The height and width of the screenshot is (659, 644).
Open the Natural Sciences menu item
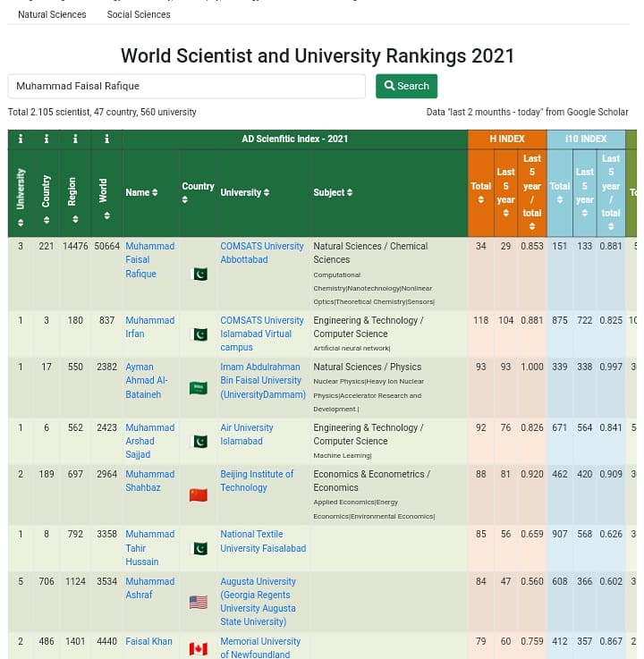tap(52, 14)
